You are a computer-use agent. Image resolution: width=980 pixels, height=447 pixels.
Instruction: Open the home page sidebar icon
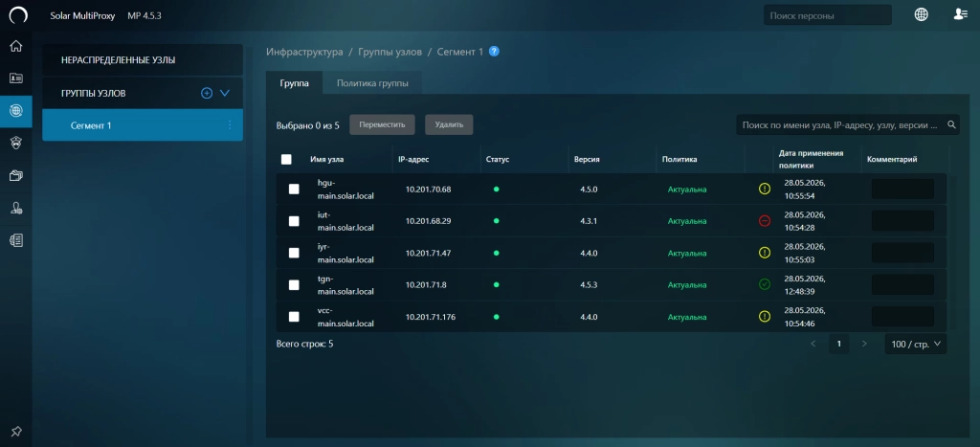[x=16, y=46]
